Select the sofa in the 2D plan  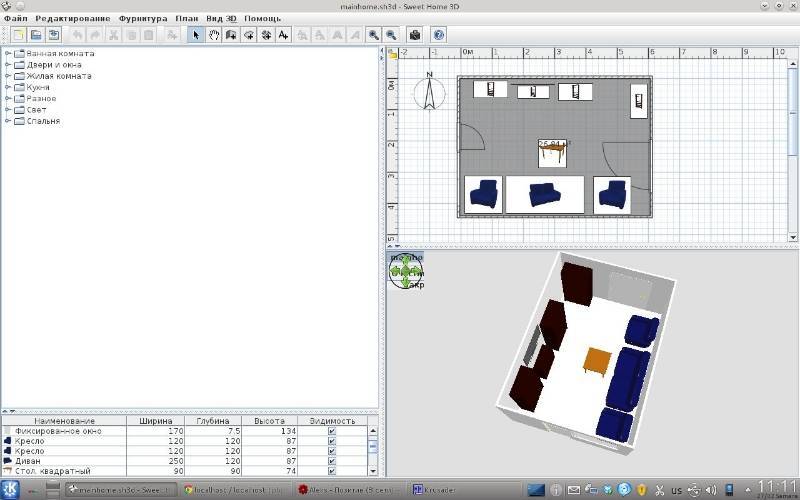click(x=545, y=194)
